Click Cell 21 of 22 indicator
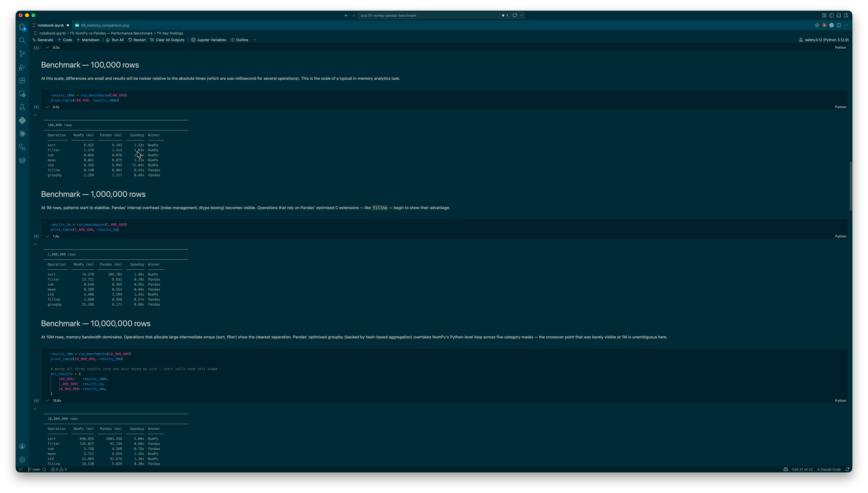868x493 pixels. click(802, 469)
